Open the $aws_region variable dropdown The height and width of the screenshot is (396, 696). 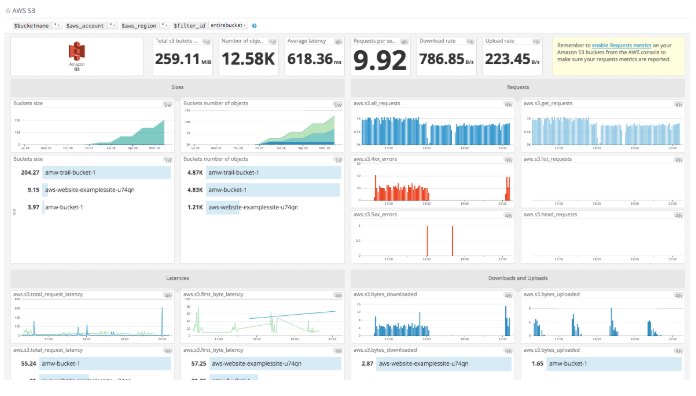click(165, 26)
